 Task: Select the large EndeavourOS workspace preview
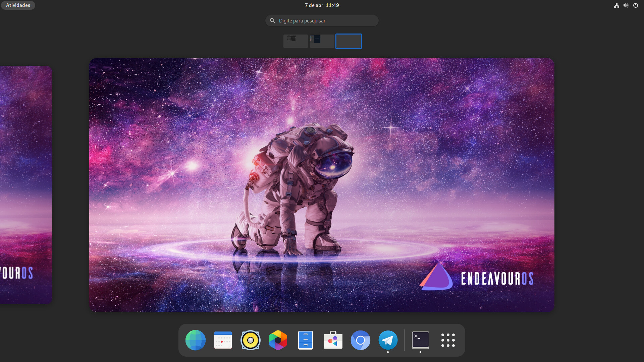322,185
